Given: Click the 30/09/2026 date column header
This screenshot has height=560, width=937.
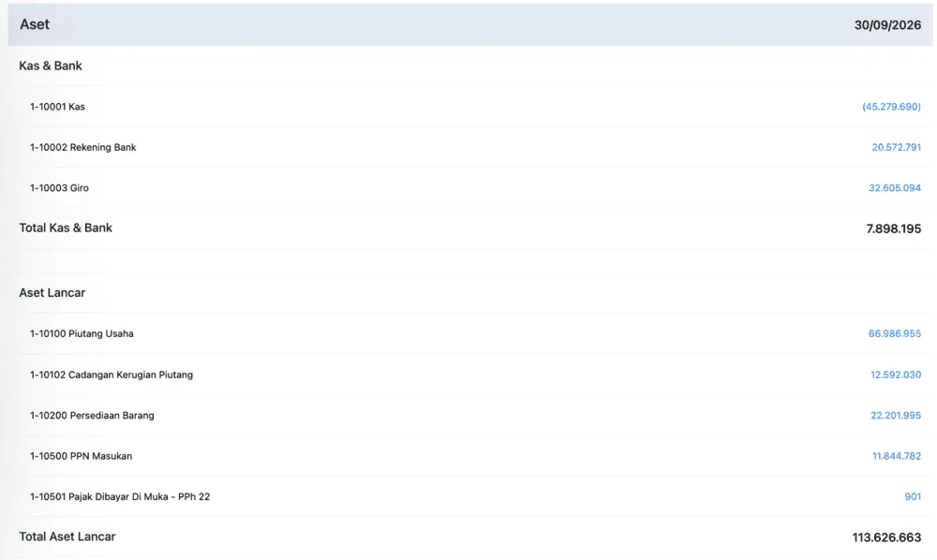Looking at the screenshot, I should [x=887, y=25].
